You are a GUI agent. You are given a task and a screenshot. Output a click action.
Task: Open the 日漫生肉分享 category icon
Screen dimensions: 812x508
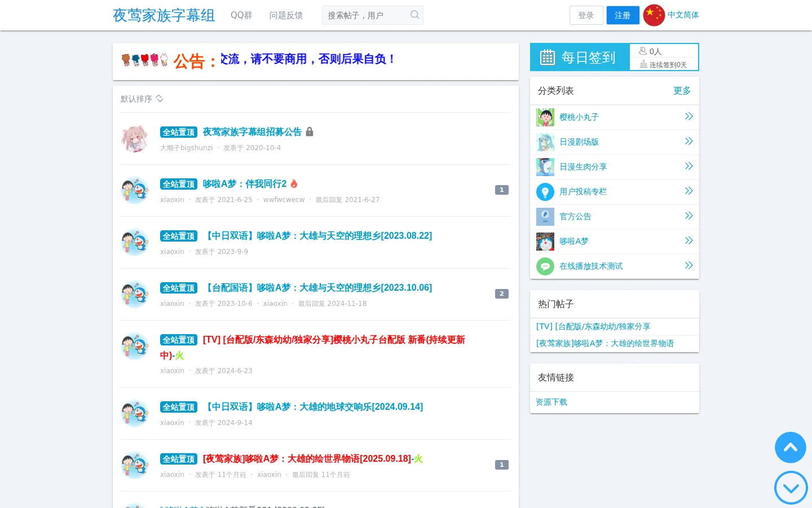pyautogui.click(x=545, y=167)
